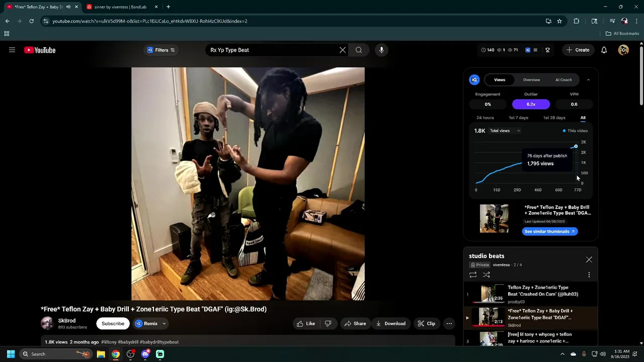The height and width of the screenshot is (362, 644).
Task: Select the 1st 7 days range
Action: pos(518,118)
